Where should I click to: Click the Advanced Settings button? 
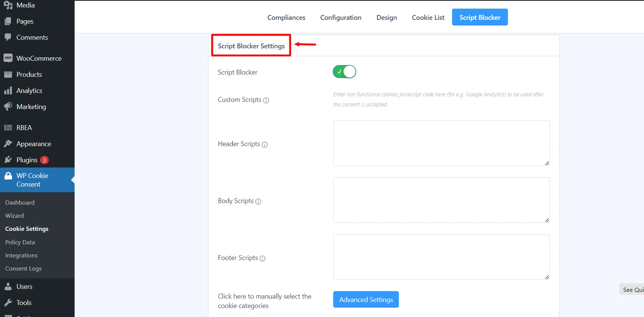point(366,299)
